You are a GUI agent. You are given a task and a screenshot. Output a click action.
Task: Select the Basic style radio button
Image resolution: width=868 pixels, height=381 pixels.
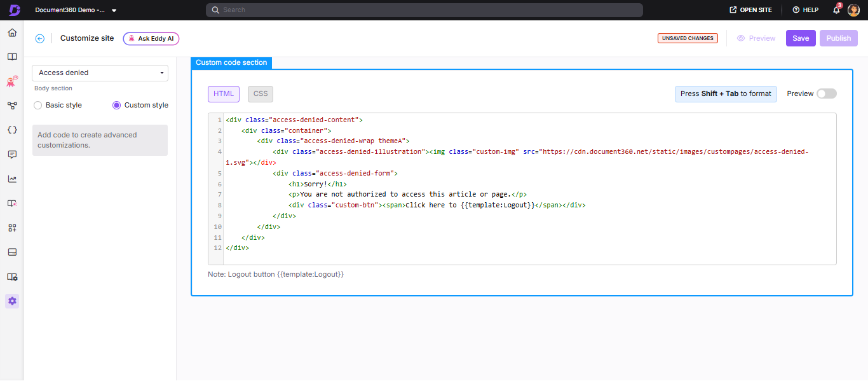(38, 105)
